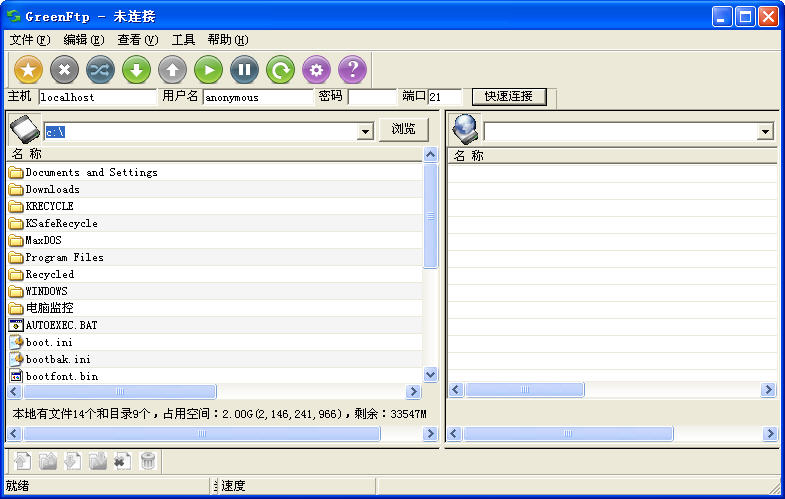Expand the remote path dropdown

tap(765, 132)
